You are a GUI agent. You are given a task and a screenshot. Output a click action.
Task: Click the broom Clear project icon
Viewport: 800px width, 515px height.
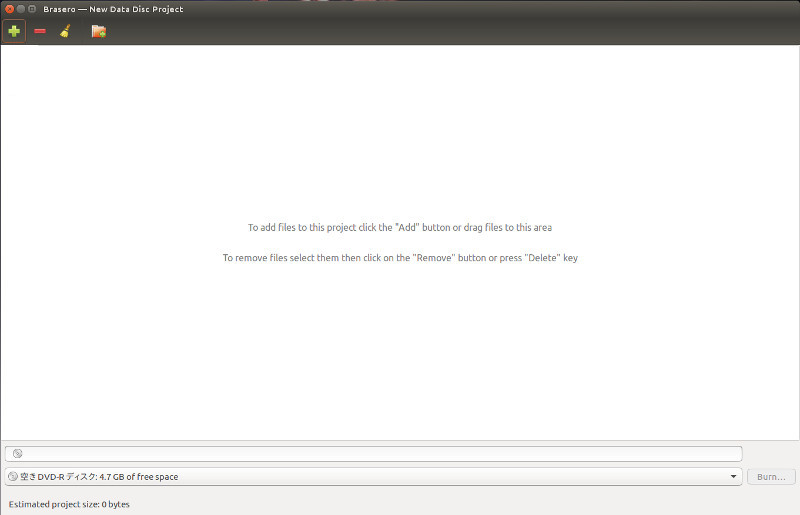(65, 31)
